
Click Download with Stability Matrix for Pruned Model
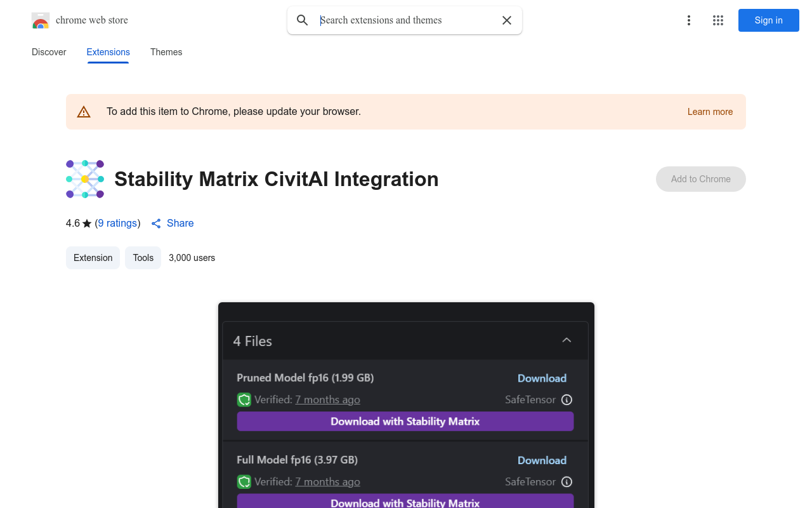pyautogui.click(x=405, y=422)
